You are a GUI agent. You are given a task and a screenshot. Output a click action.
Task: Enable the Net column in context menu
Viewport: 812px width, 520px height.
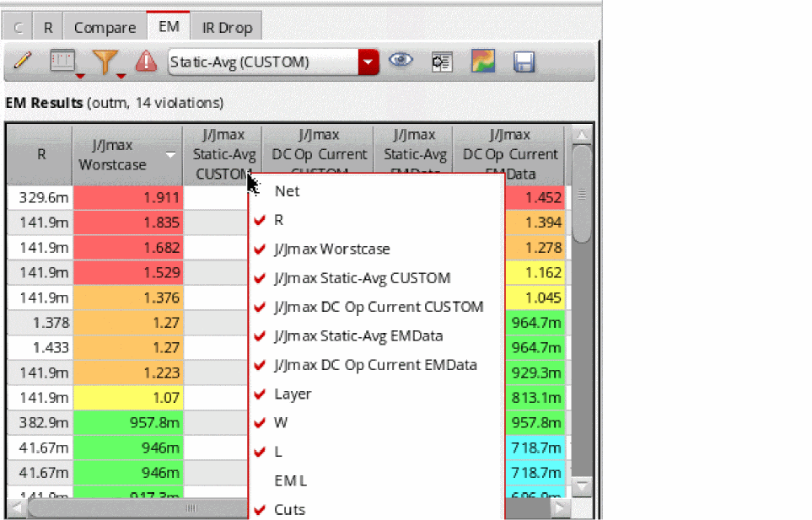(287, 191)
